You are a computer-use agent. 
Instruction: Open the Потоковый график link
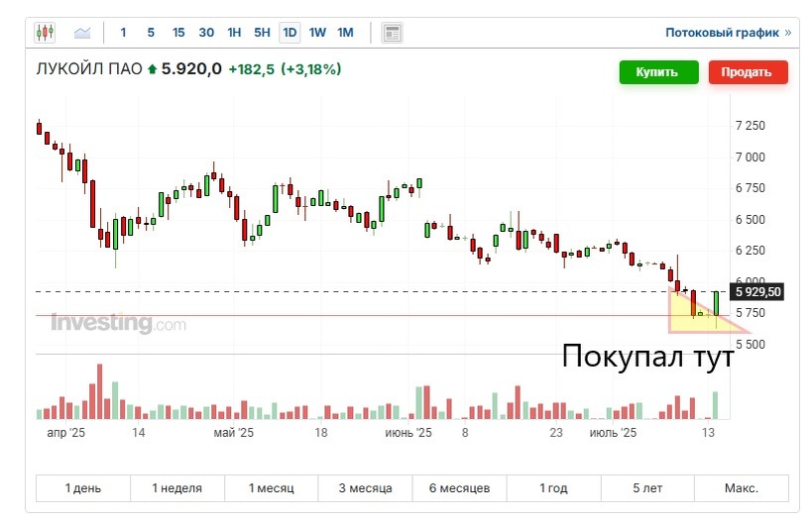(x=723, y=33)
